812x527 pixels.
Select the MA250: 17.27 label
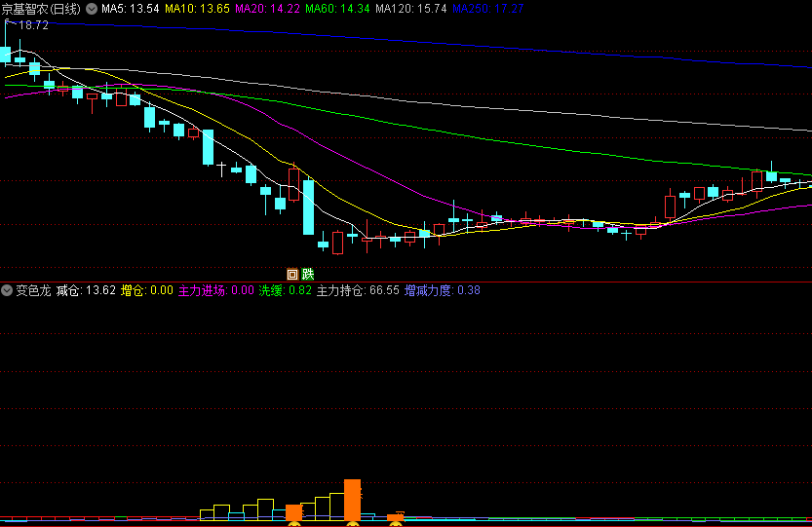[487, 9]
